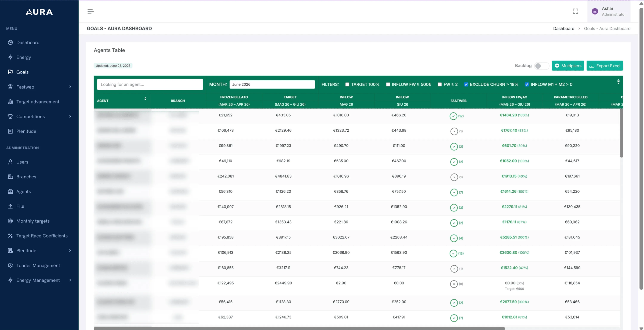This screenshot has height=330, width=644.
Task: Click the Target advancement chart icon
Action: (10, 102)
